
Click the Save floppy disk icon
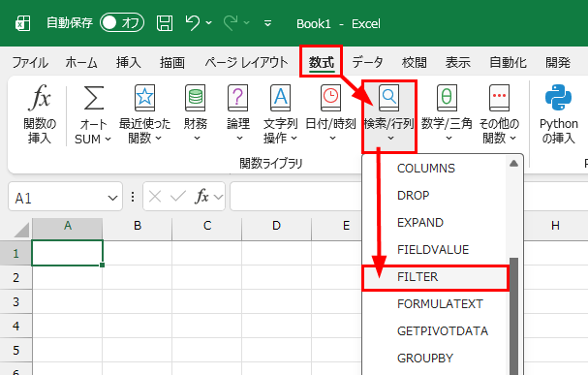coord(165,23)
